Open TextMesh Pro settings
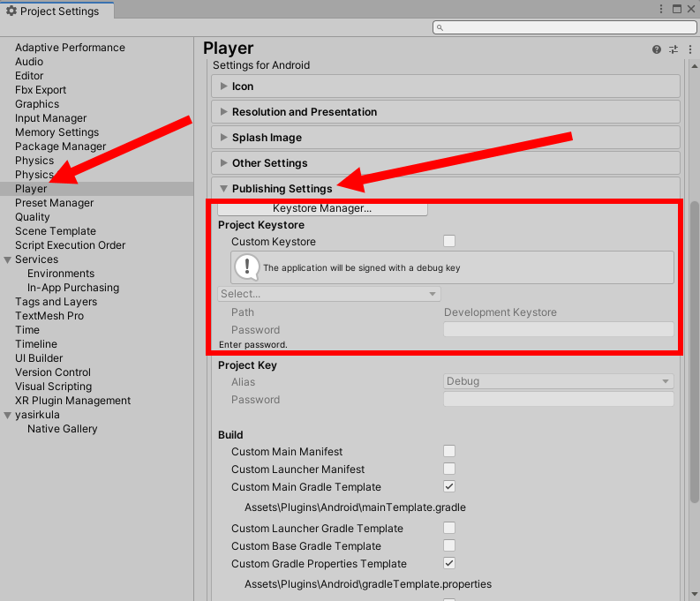This screenshot has width=700, height=601. [49, 316]
